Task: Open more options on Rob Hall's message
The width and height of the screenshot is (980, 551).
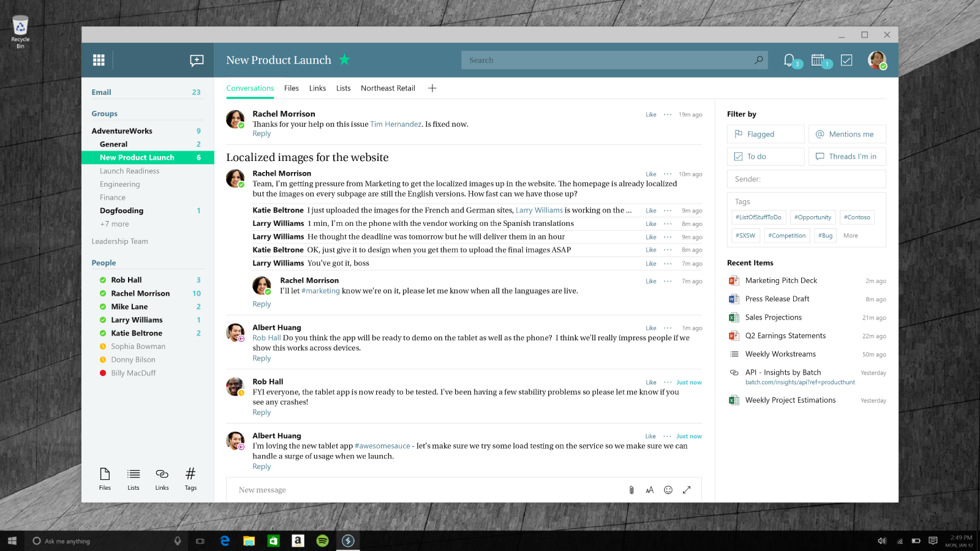Action: 667,383
